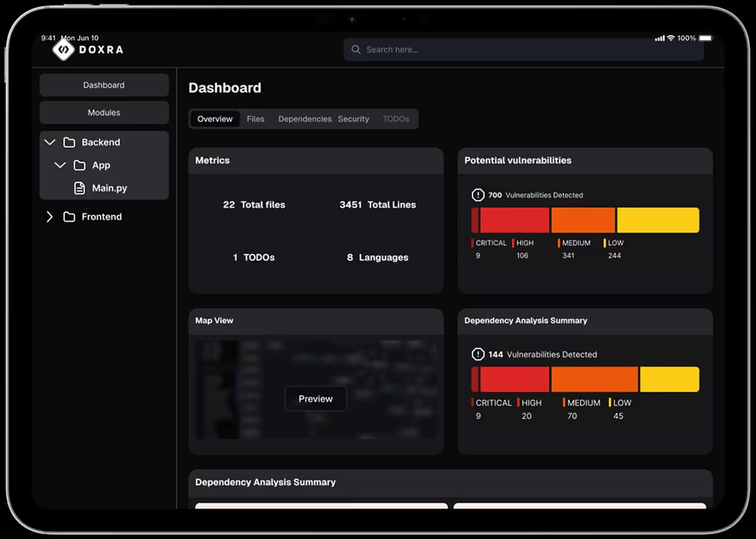Click the App folder icon

click(80, 165)
